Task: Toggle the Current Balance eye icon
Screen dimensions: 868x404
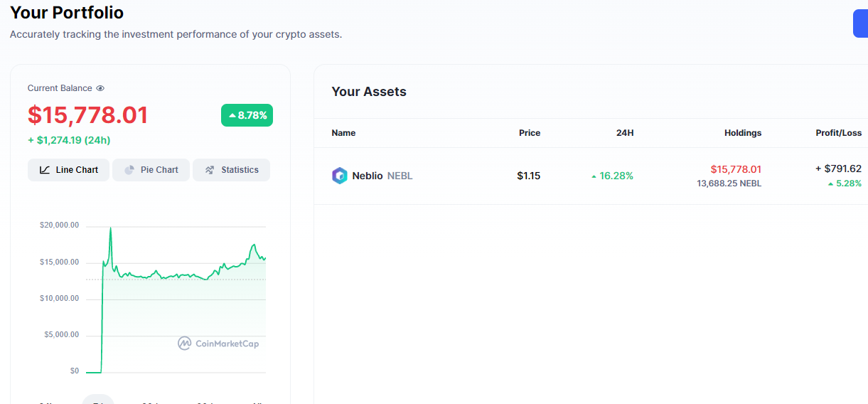Action: (100, 88)
